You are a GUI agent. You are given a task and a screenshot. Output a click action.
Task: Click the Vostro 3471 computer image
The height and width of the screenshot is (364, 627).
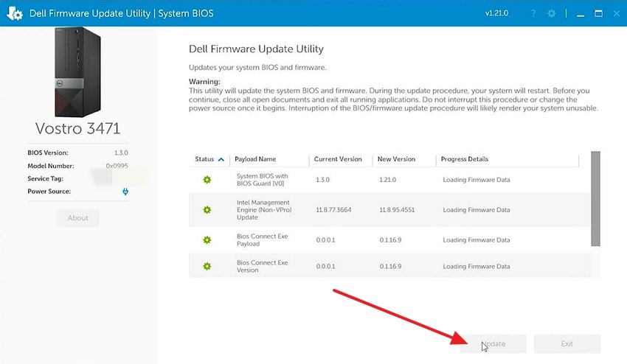[77, 72]
